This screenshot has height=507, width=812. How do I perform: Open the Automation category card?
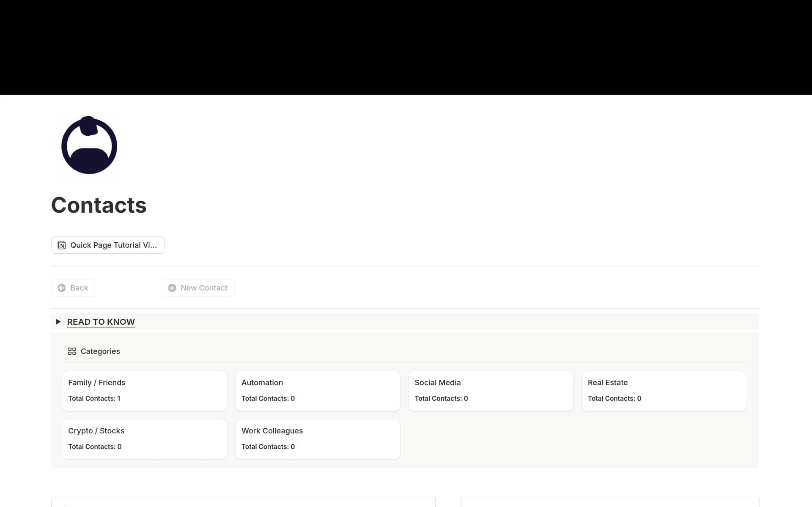click(317, 390)
